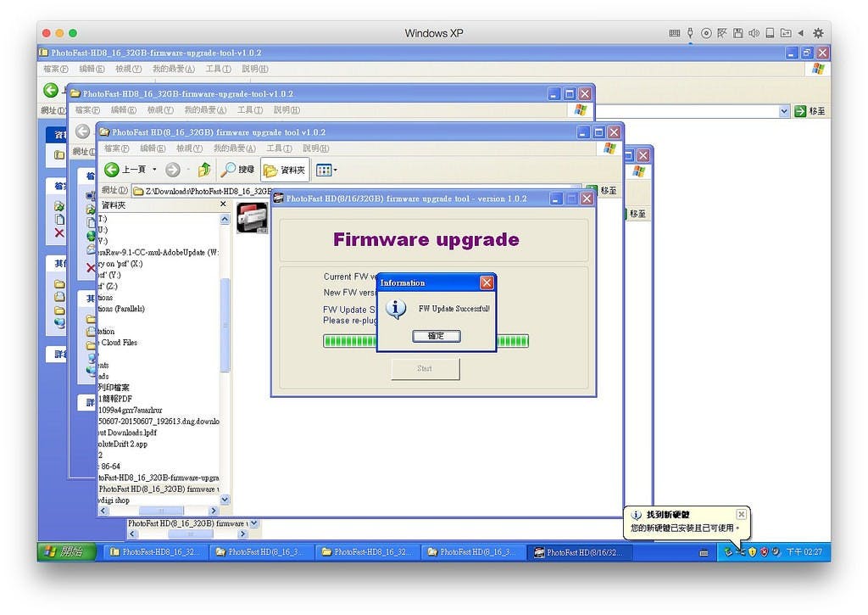
Task: Select the '(Parallels)' tree item
Action: [x=121, y=309]
